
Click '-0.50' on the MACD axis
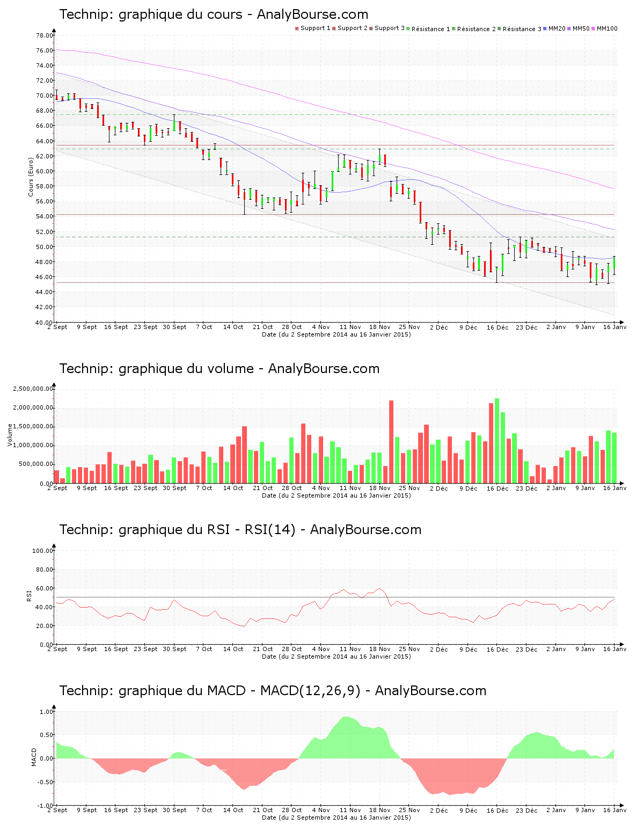pyautogui.click(x=46, y=782)
